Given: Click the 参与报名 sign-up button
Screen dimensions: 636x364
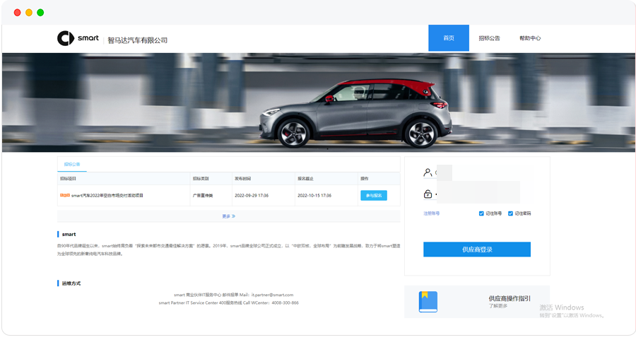Looking at the screenshot, I should (x=374, y=196).
